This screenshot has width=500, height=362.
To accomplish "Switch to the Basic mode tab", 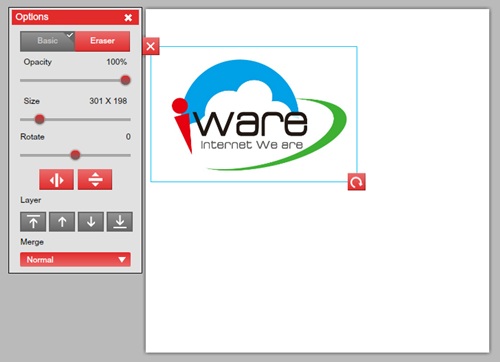I will tap(47, 41).
